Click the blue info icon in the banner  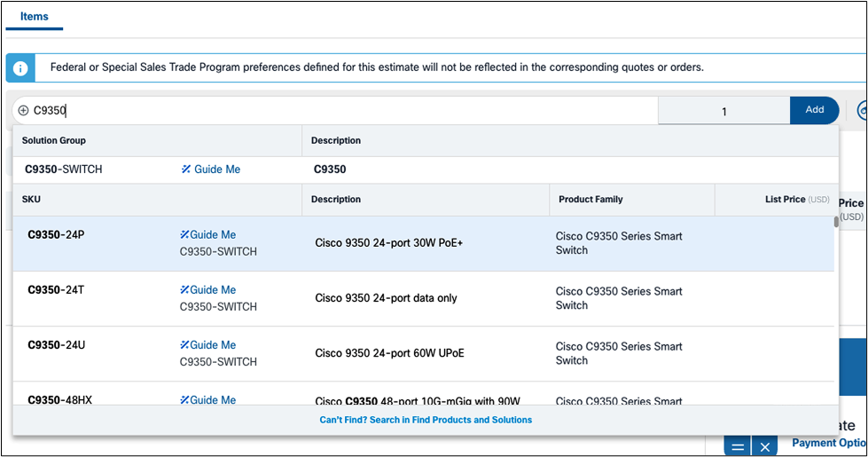point(20,68)
